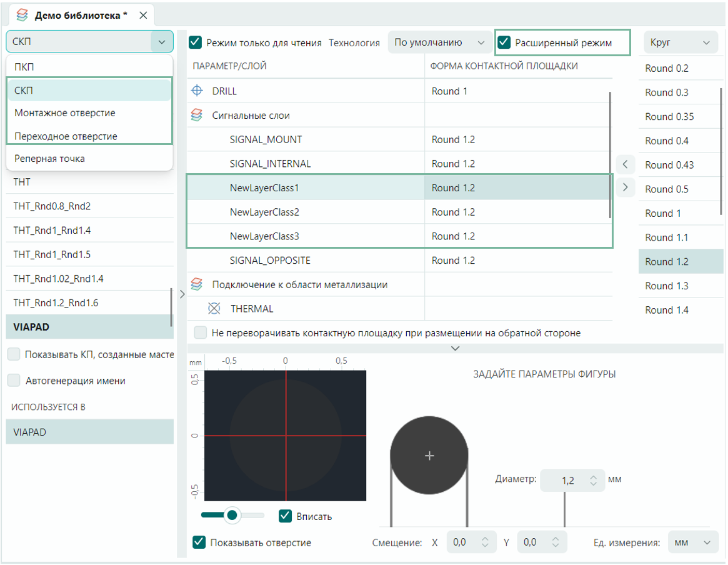Viewport: 728px width, 565px height.
Task: Choose Реперная точка menu entry
Action: pyautogui.click(x=49, y=159)
